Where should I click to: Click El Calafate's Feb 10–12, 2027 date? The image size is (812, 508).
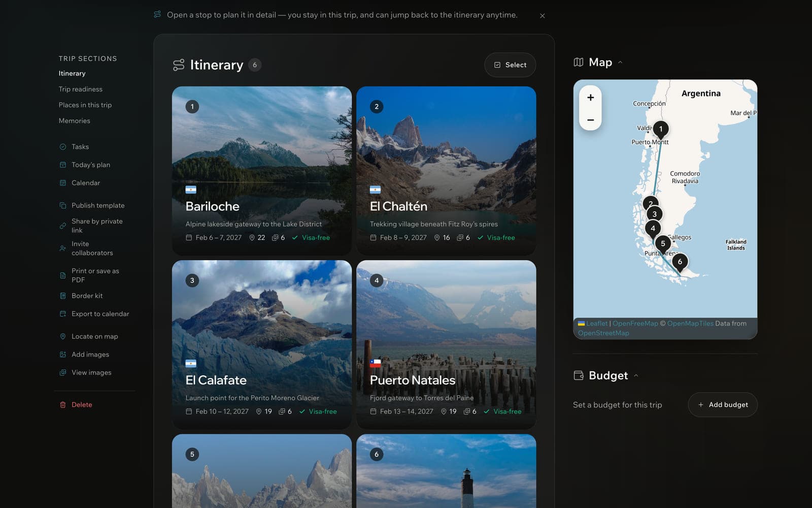(x=217, y=411)
